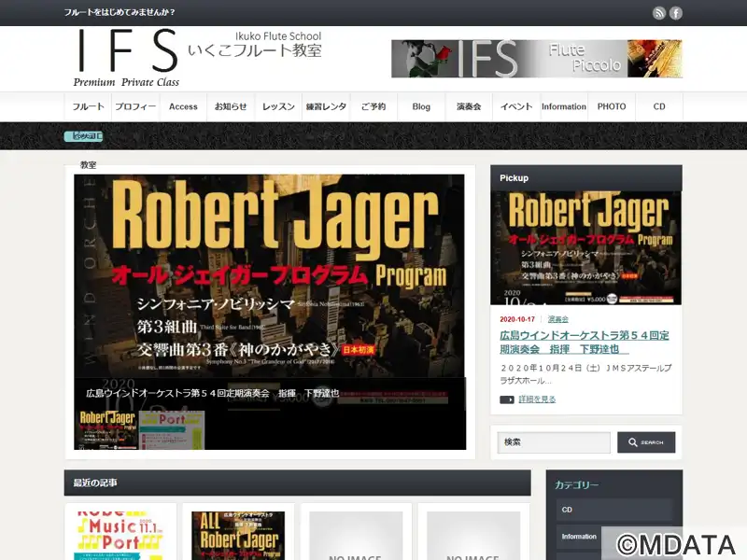Select the Robert Jager slider thumbnail
The height and width of the screenshot is (560, 747).
pyautogui.click(x=107, y=430)
